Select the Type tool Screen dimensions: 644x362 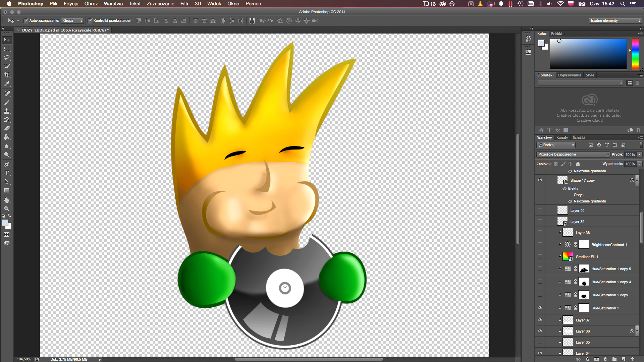(7, 173)
